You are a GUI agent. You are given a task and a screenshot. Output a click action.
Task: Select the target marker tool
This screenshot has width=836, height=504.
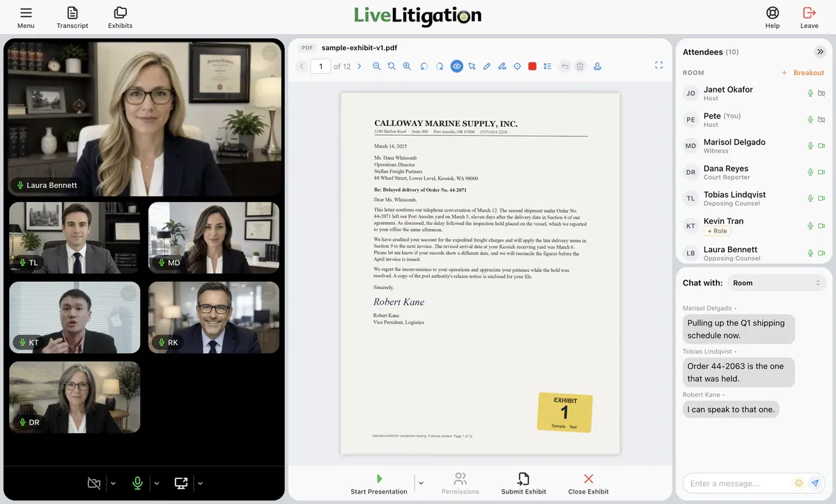(x=517, y=66)
